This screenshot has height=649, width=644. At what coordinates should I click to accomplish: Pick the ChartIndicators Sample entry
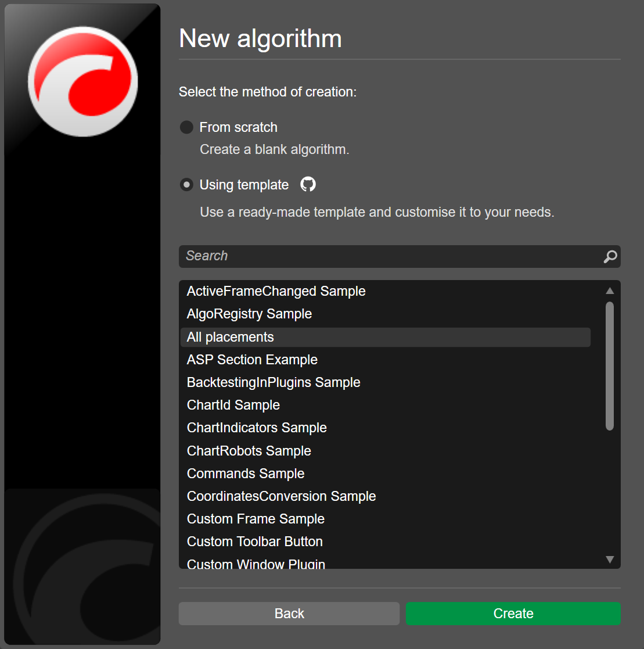pyautogui.click(x=257, y=428)
